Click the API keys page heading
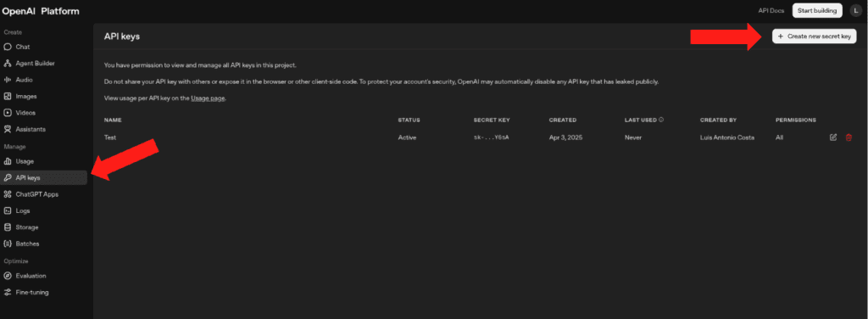 (x=122, y=36)
